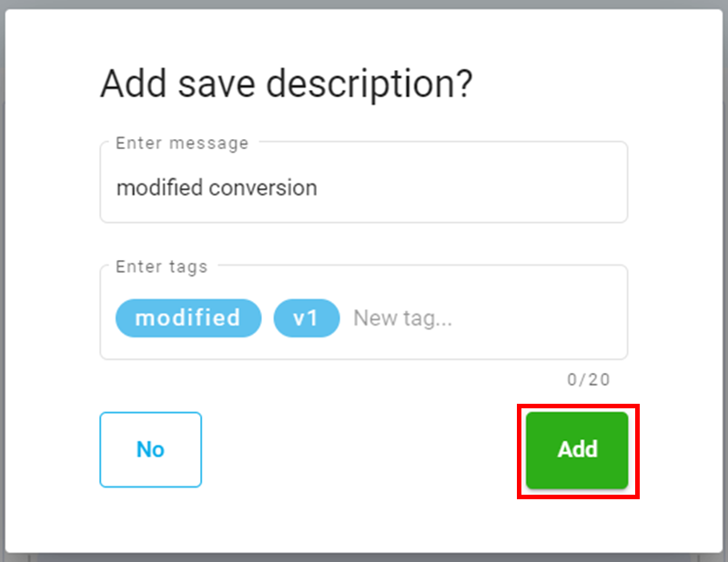728x562 pixels.
Task: Click the green Add button
Action: pyautogui.click(x=577, y=450)
